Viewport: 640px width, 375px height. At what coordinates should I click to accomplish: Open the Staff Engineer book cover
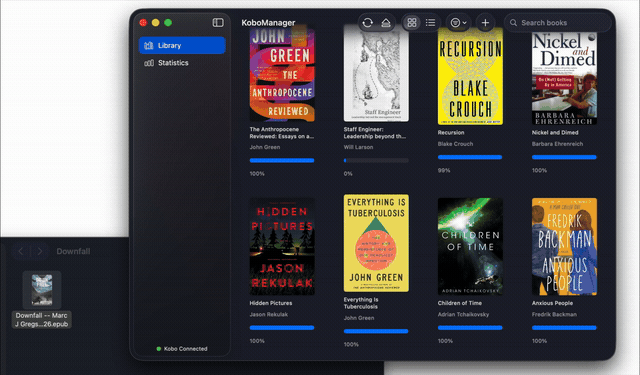(376, 73)
